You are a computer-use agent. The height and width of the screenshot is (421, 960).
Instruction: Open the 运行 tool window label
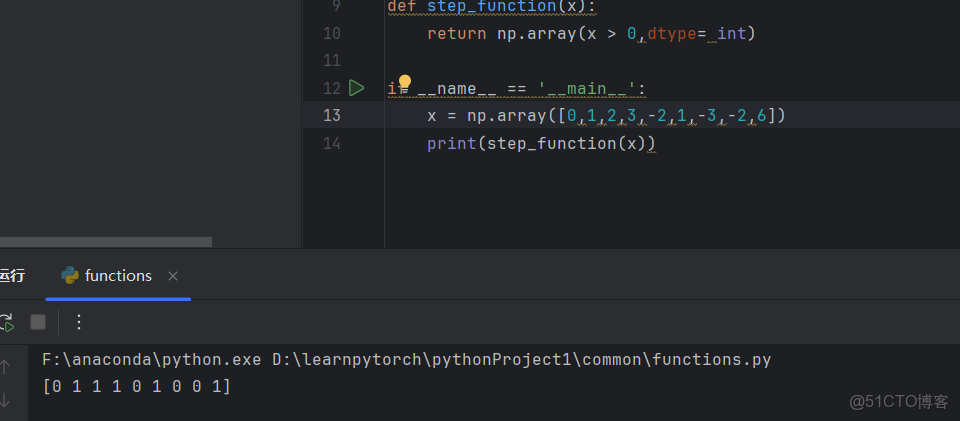click(x=12, y=276)
